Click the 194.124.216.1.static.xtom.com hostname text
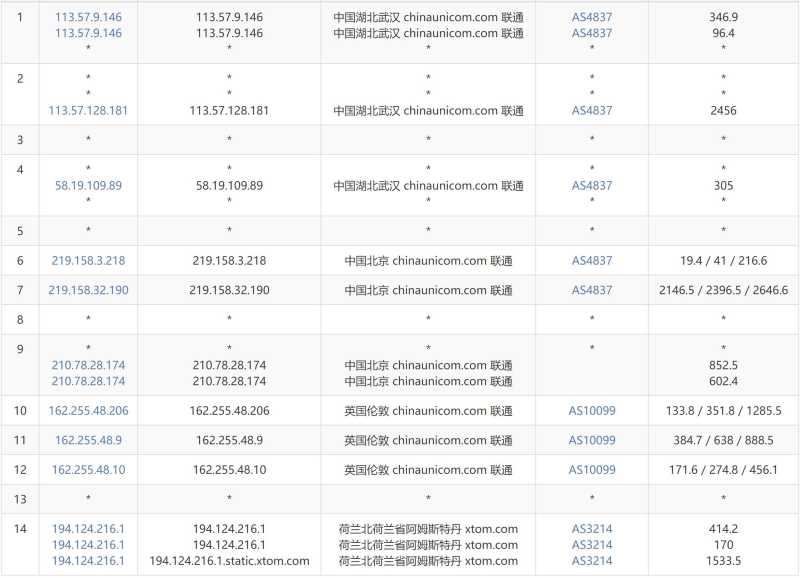 pyautogui.click(x=229, y=561)
